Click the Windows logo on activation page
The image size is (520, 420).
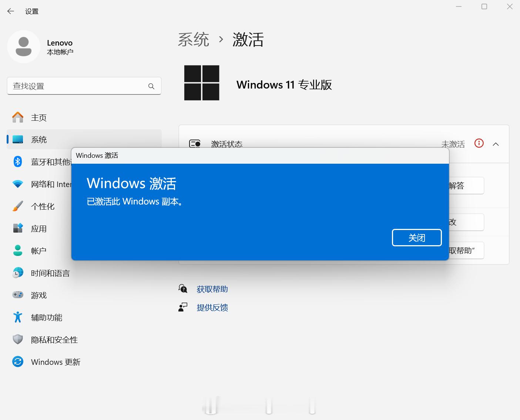202,83
